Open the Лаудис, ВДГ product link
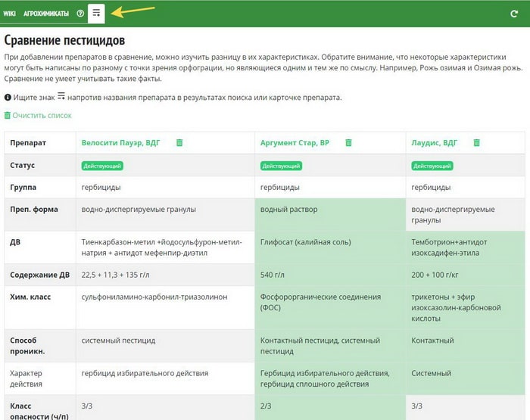530x420 pixels. (x=435, y=142)
